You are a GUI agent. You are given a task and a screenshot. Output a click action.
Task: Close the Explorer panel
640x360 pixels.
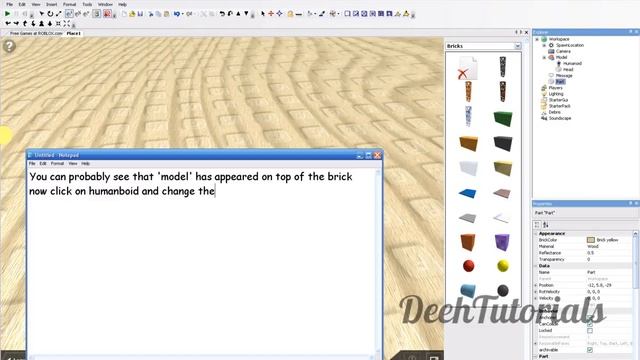click(x=636, y=32)
